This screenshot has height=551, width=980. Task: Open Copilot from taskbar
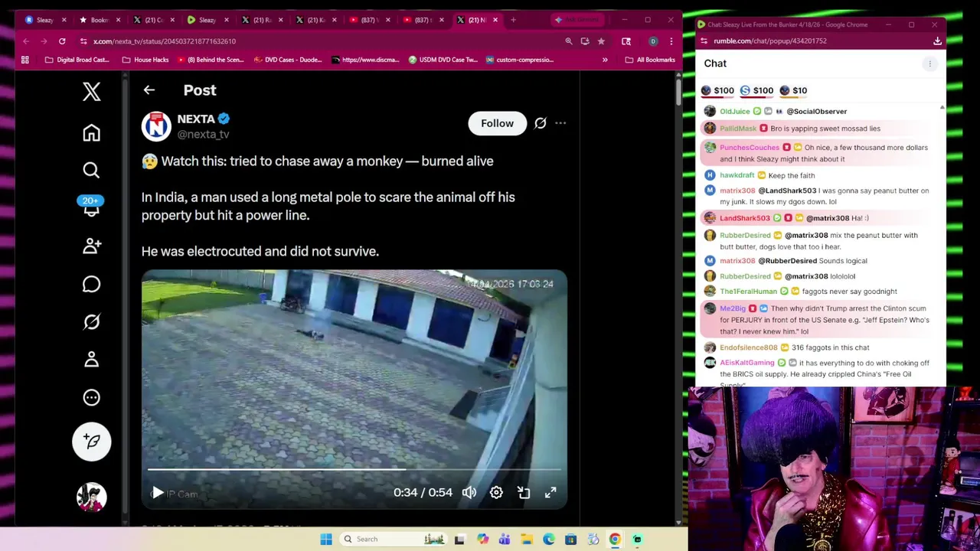[482, 540]
